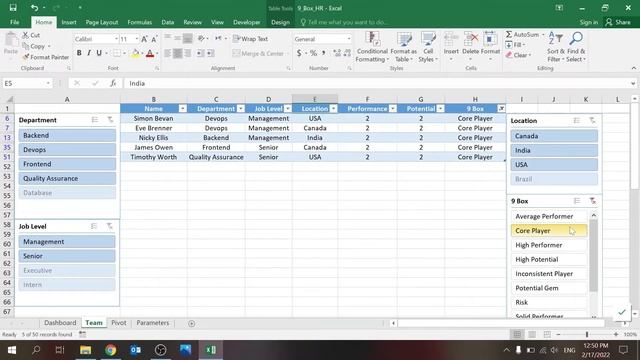Image resolution: width=640 pixels, height=360 pixels.
Task: Click the Format cells icon
Action: 490,40
